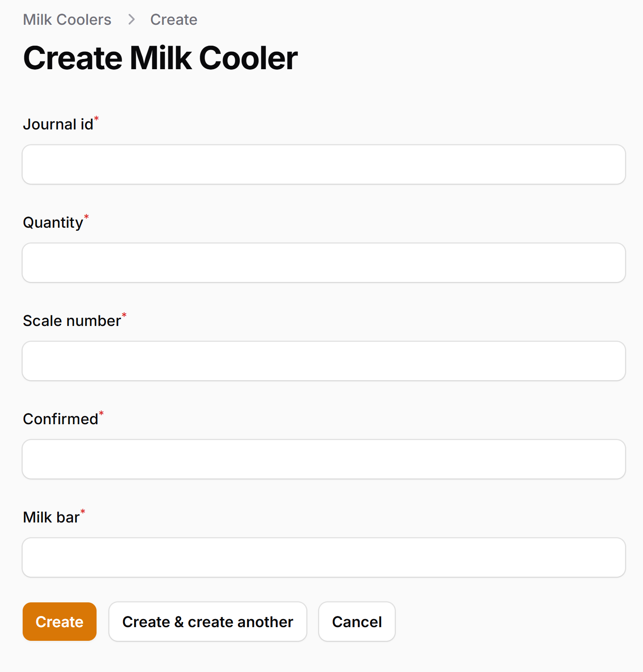Click the Milk bar label
Image resolution: width=643 pixels, height=672 pixels.
tap(51, 517)
